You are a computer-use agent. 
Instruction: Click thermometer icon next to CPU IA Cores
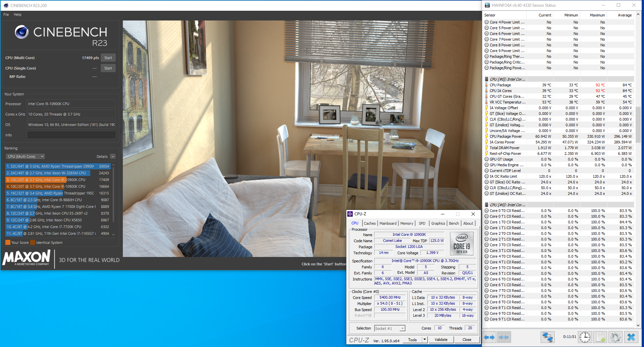486,91
